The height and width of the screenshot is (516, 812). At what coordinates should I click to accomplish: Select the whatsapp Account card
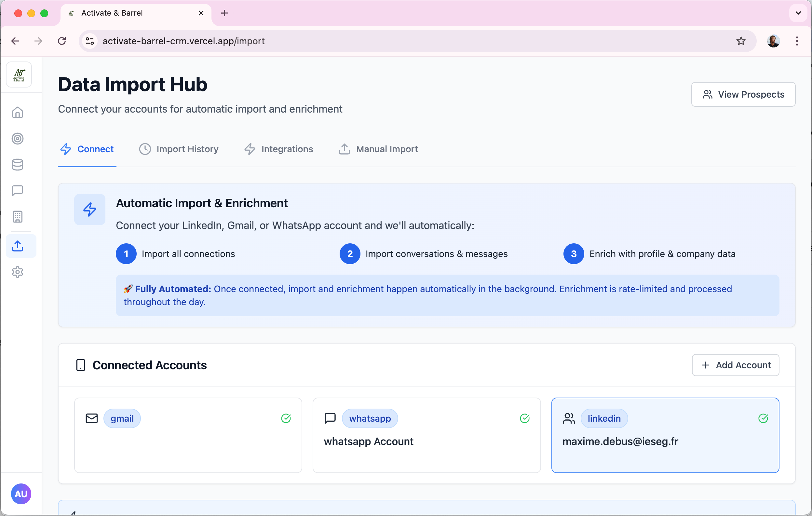tap(426, 435)
